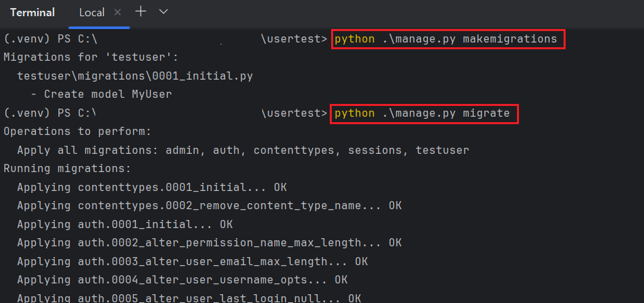Click the auth.0002_alter_permission_name_max_length line
Screen dimensions: 644x303
point(209,242)
